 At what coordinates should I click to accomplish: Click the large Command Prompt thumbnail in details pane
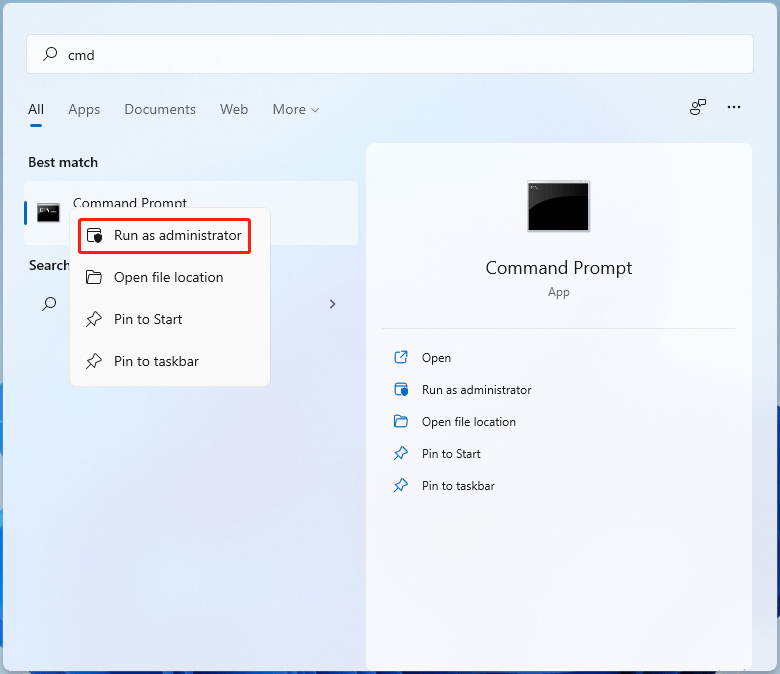(559, 206)
